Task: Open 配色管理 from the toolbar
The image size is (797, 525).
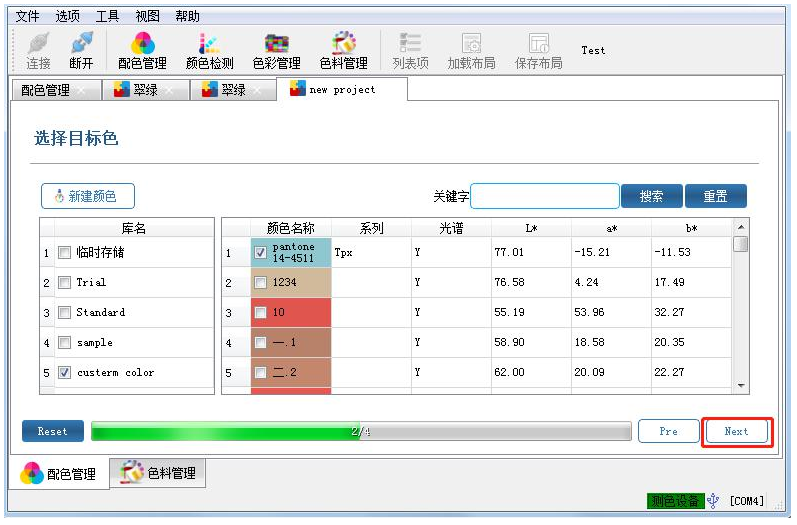Action: pos(142,49)
